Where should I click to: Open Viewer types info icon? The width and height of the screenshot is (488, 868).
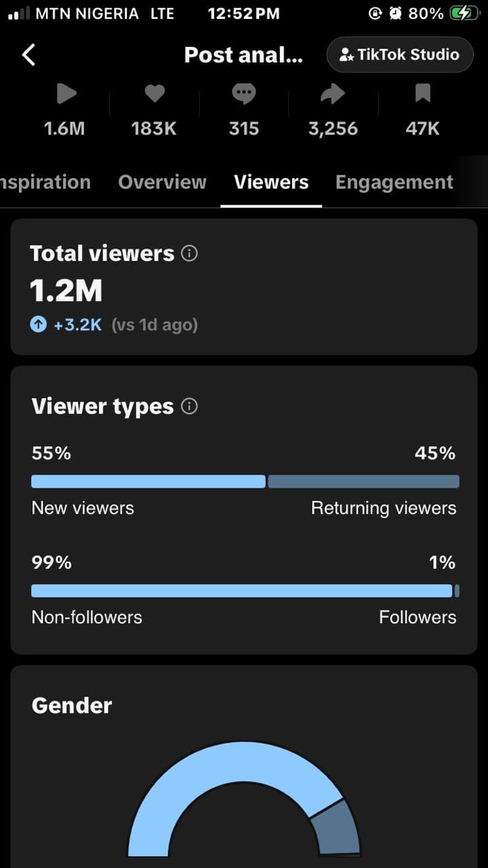click(x=190, y=406)
